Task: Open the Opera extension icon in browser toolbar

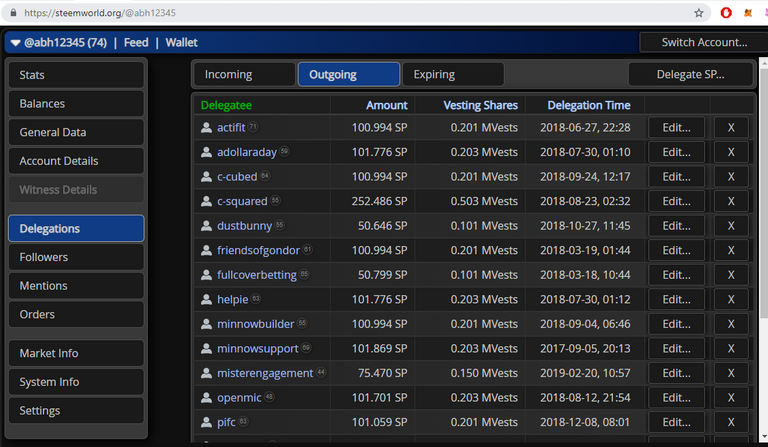Action: point(726,13)
